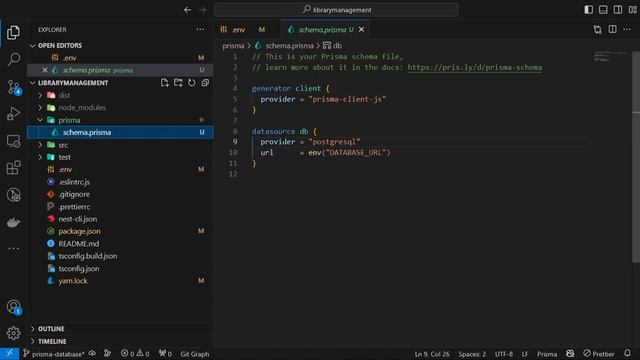Click the code minimap preview
640x360 pixels.
[611, 56]
